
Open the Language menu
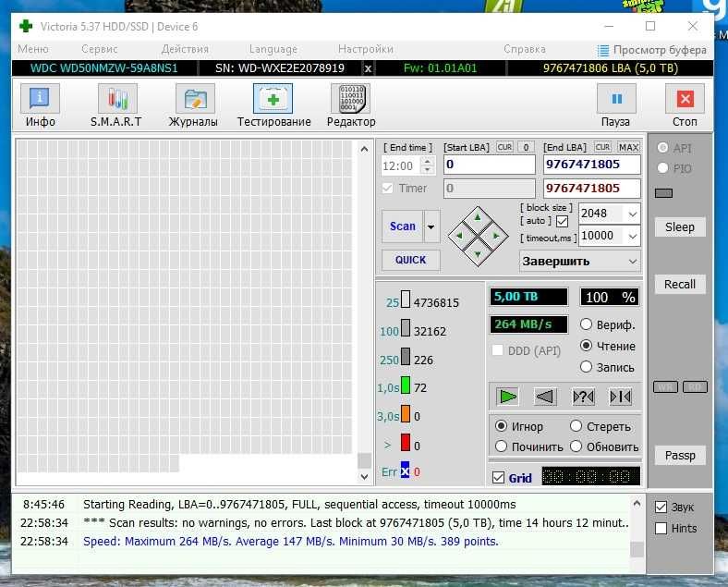click(273, 49)
